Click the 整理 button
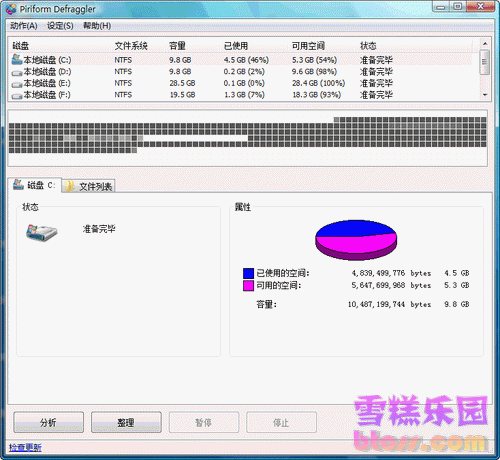Viewport: 500px width, 460px height. [x=126, y=422]
